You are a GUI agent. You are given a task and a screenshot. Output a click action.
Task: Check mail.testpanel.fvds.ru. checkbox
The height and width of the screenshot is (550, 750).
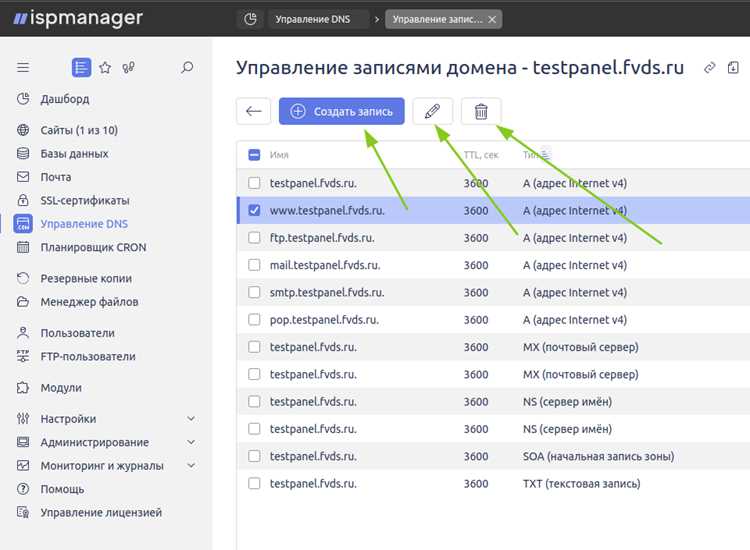pos(254,265)
